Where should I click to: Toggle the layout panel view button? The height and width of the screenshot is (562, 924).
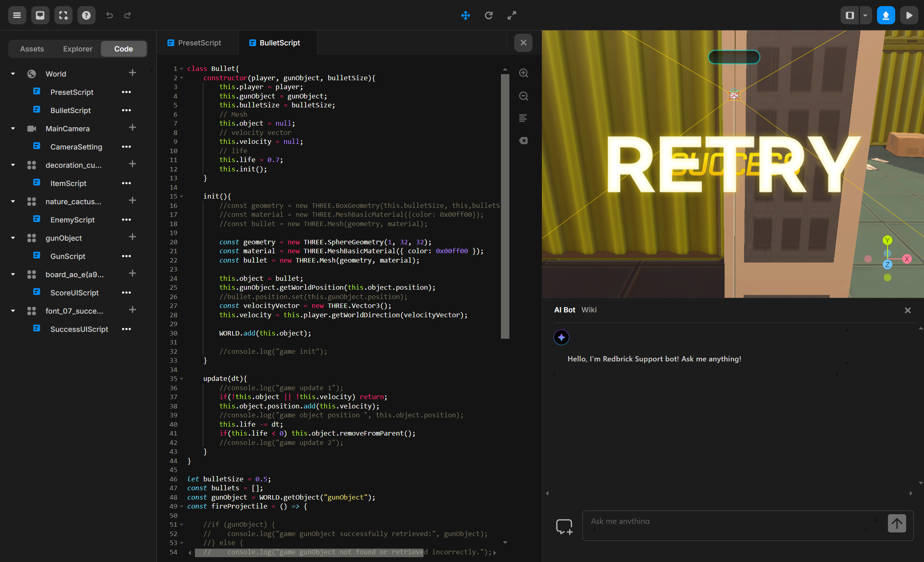pos(850,15)
